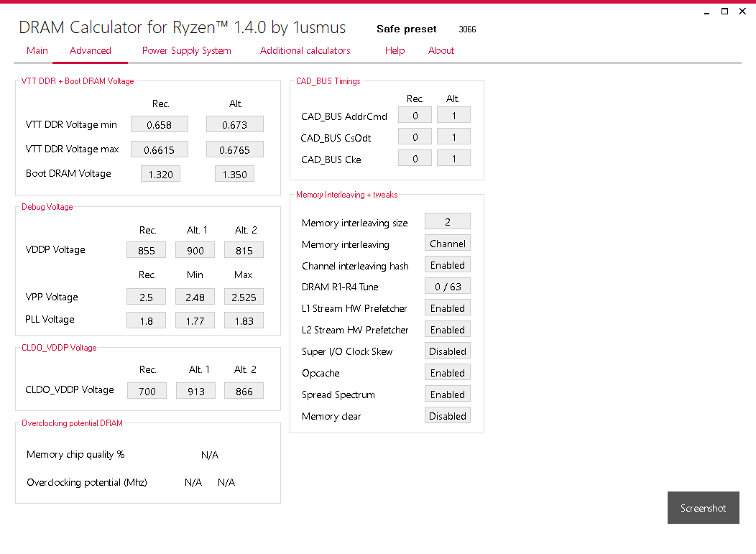Click VTT DDR Voltage max Rec. value 0.6615

tap(159, 149)
